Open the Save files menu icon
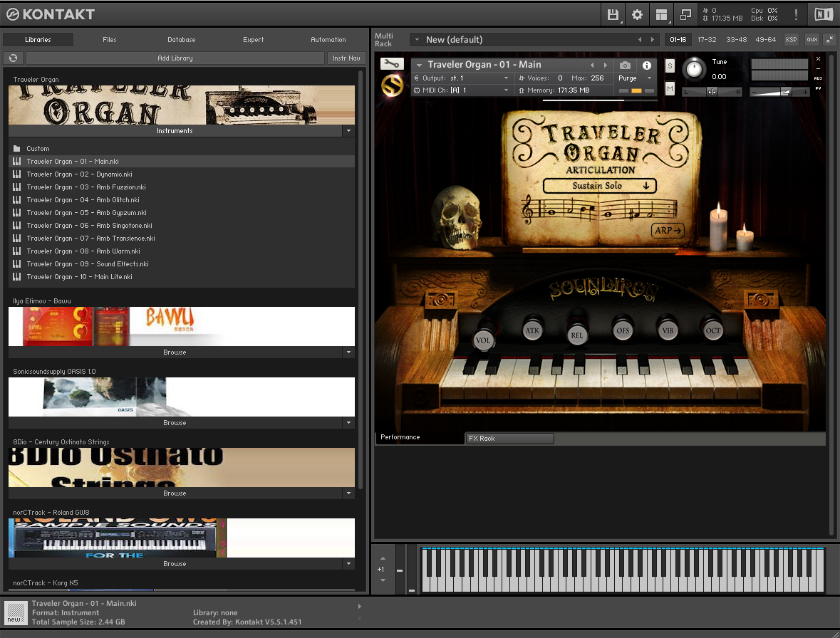Viewport: 840px width, 638px height. tap(613, 14)
